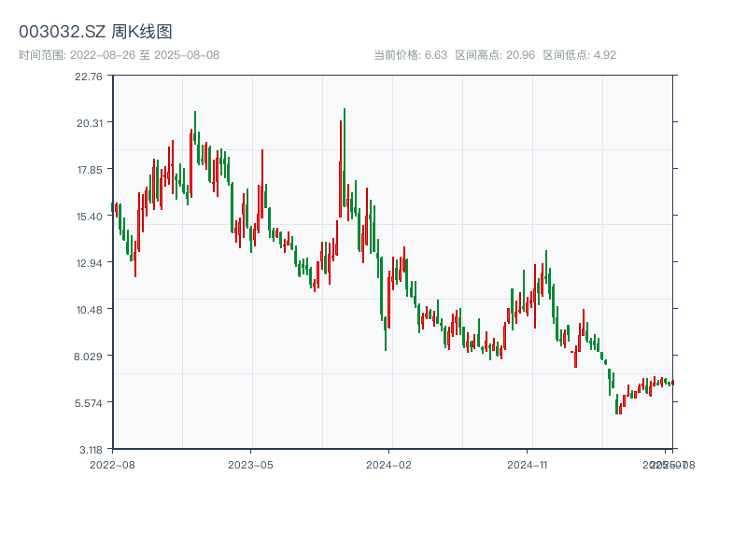The image size is (747, 560).
Task: Click the 2022-08 x-axis date label
Action: pos(112,464)
